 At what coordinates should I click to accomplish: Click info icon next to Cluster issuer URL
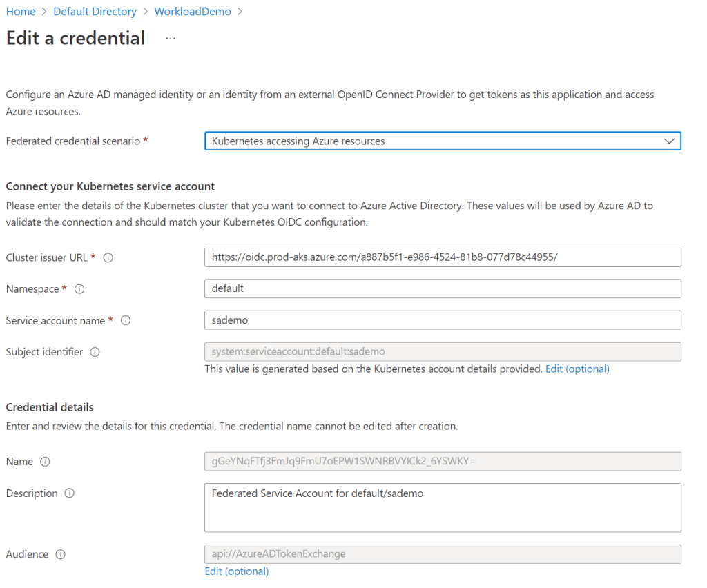point(108,257)
